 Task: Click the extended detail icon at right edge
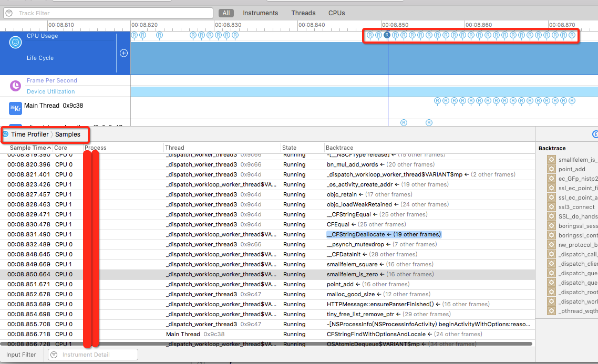coord(595,134)
